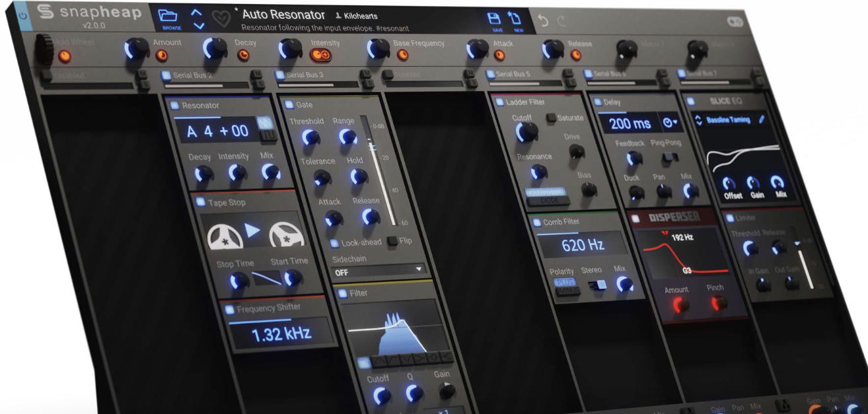The image size is (868, 414).
Task: Click the favorite heart icon next to preset name
Action: pyautogui.click(x=220, y=18)
